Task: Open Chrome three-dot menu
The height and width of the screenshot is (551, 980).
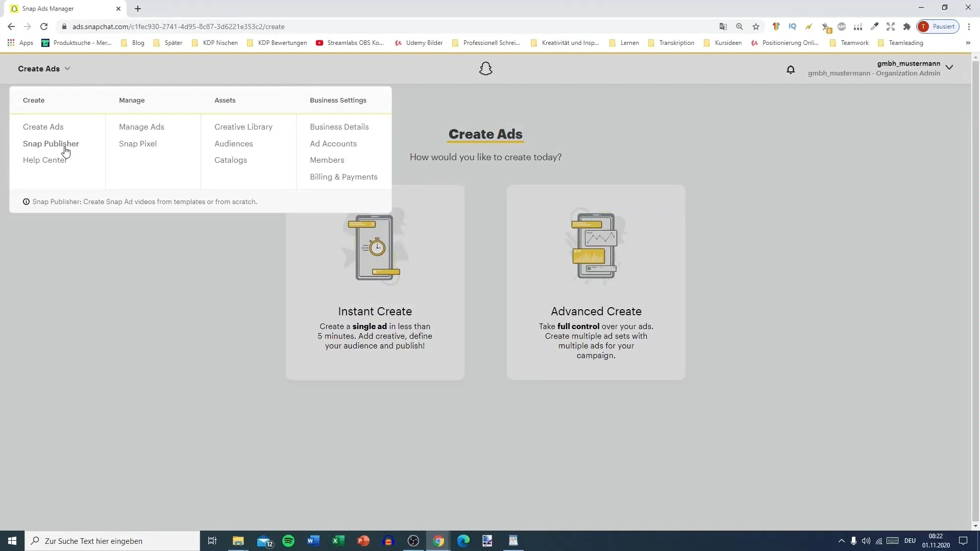Action: pos(969,27)
